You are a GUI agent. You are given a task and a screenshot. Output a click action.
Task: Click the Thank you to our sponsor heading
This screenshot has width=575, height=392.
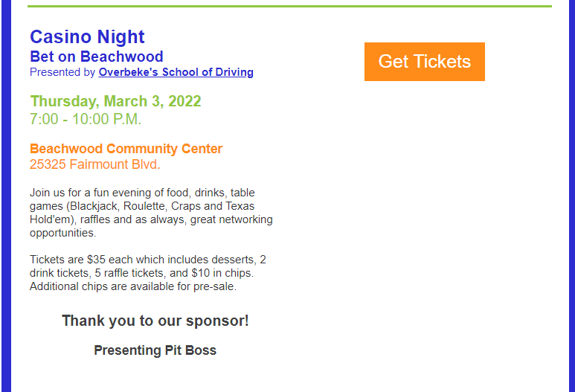pos(155,321)
